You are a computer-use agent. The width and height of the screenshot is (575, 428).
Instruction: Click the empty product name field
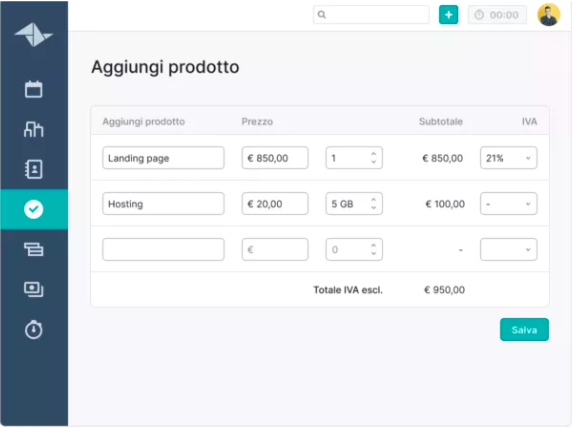(x=163, y=249)
